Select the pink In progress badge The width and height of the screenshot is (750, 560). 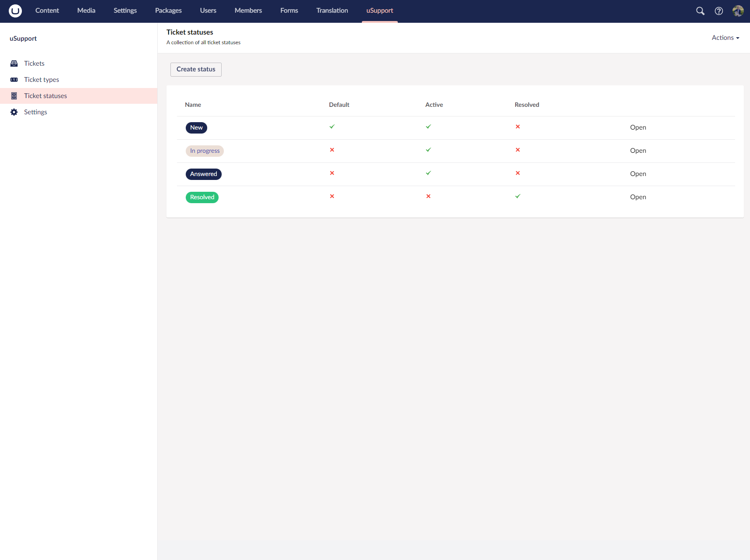click(x=205, y=151)
